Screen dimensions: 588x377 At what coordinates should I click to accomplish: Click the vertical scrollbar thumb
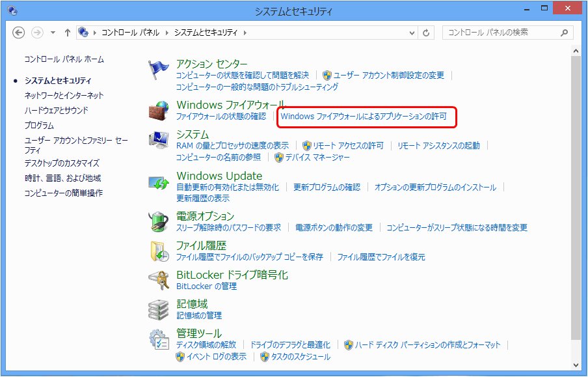(x=576, y=197)
